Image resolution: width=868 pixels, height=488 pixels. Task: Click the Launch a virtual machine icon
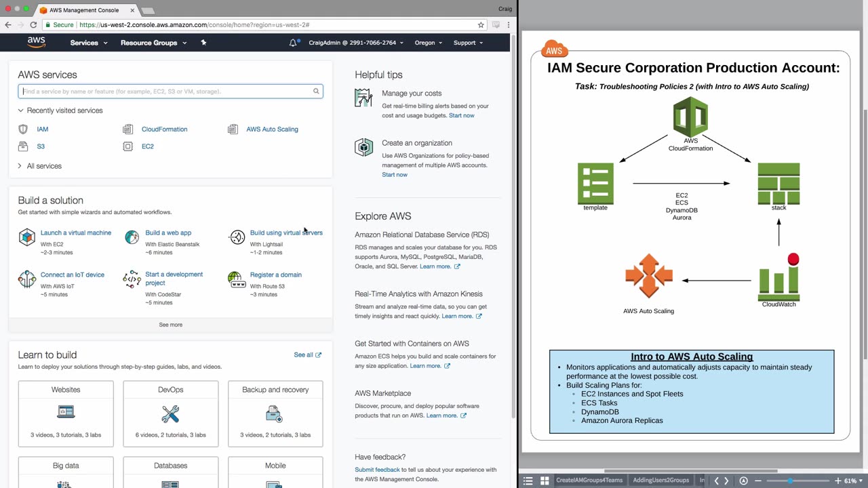coord(26,237)
